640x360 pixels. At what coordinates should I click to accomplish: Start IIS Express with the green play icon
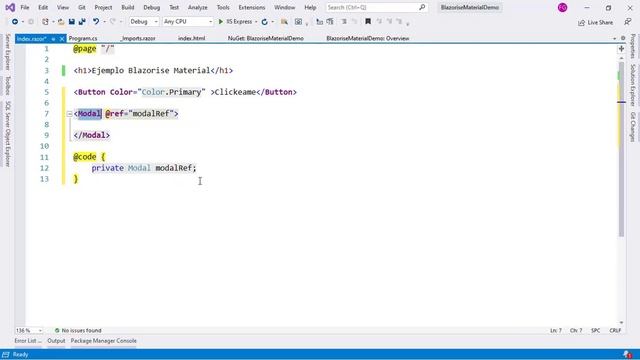tap(221, 22)
